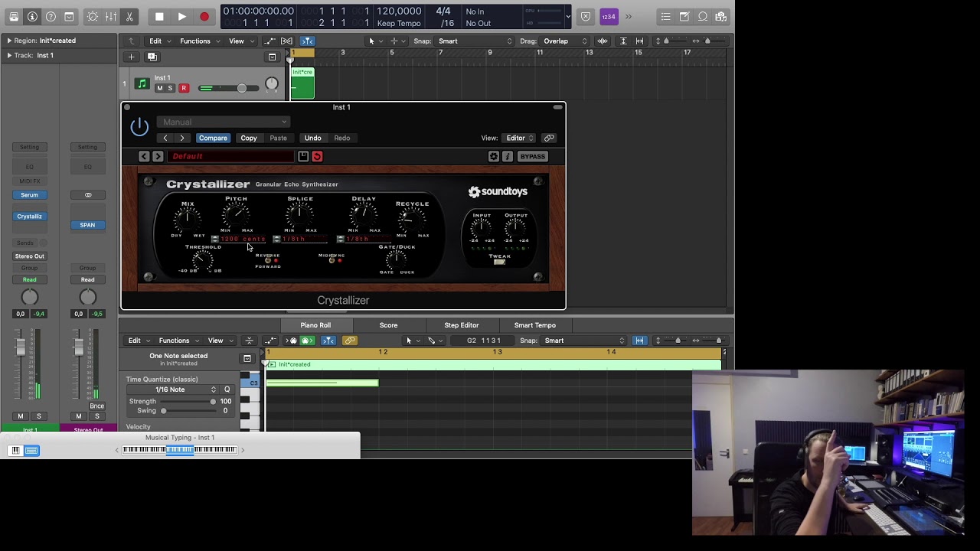Open the Manual preset dropdown in plugin window
The height and width of the screenshot is (551, 980).
click(x=224, y=122)
